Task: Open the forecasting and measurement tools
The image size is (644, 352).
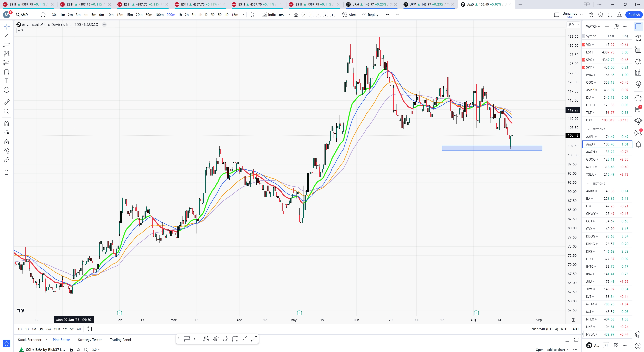Action: [x=7, y=63]
